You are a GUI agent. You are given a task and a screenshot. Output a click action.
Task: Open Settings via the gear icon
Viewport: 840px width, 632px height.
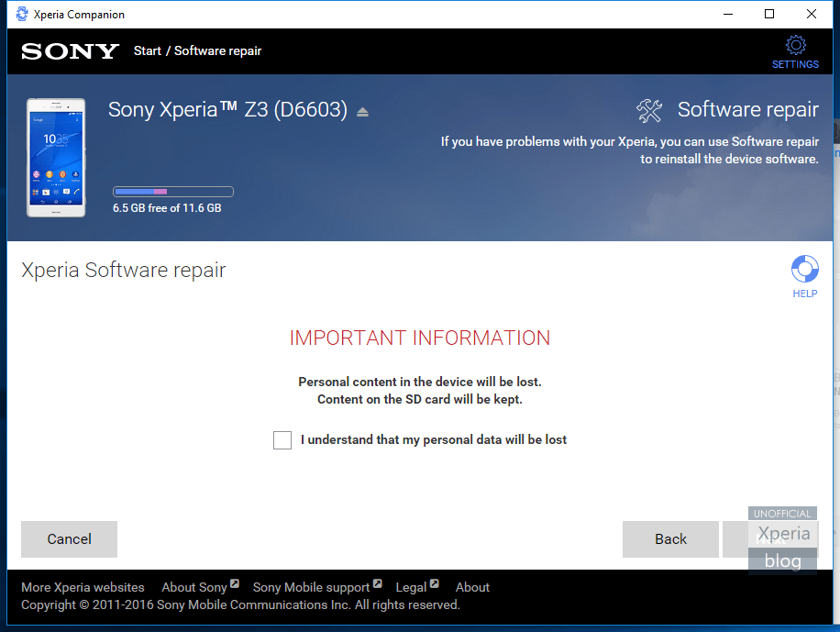[x=794, y=43]
